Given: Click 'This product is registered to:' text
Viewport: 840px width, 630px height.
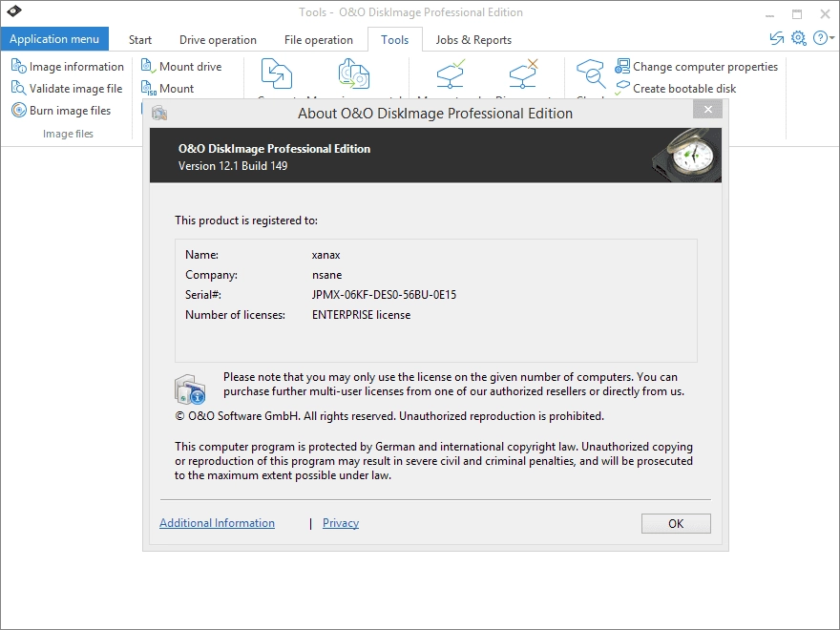Looking at the screenshot, I should (246, 220).
